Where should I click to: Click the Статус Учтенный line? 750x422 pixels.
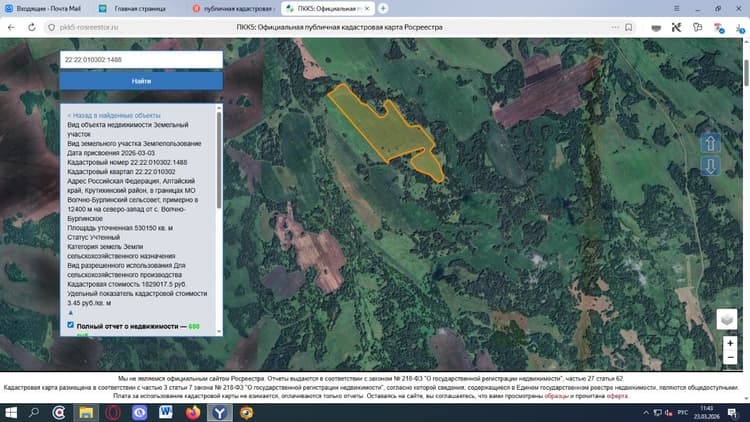[93, 237]
